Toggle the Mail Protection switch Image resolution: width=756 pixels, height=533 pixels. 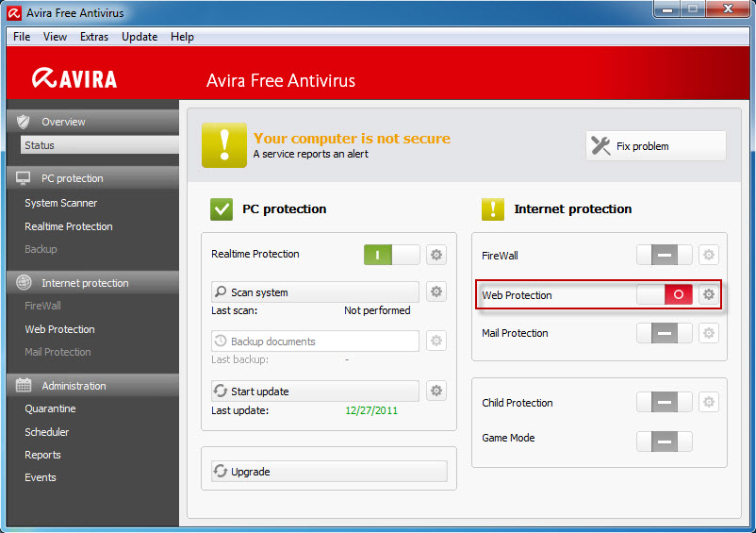click(664, 333)
